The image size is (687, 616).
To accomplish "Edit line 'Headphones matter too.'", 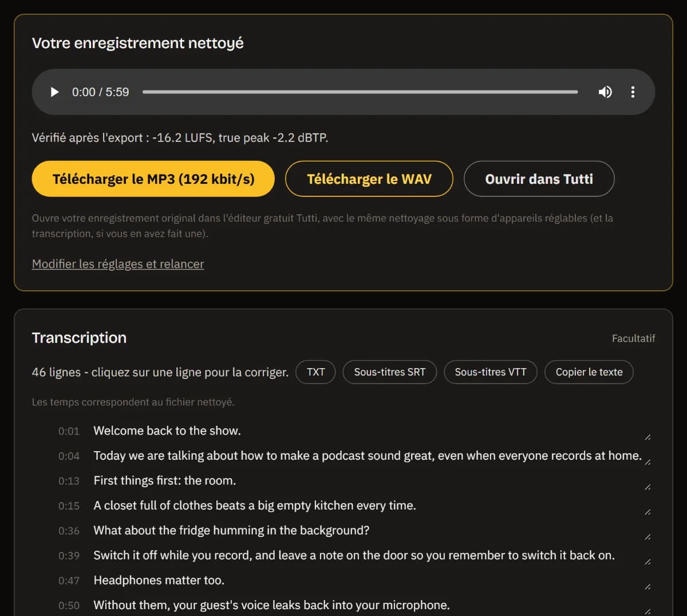I will [x=372, y=581].
